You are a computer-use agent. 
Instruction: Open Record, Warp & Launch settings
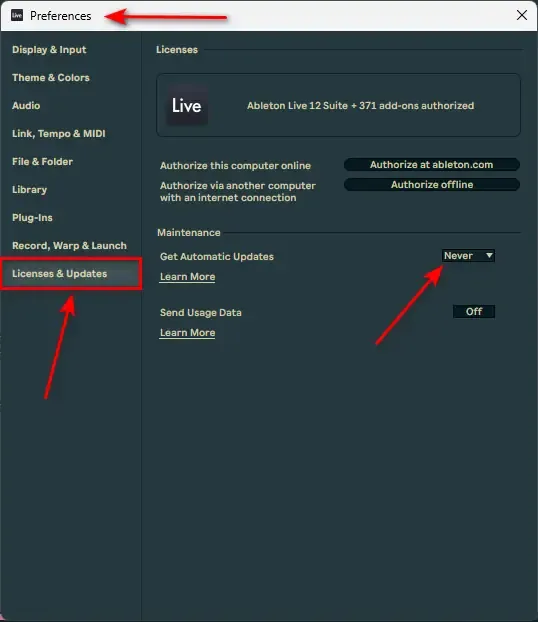click(69, 246)
